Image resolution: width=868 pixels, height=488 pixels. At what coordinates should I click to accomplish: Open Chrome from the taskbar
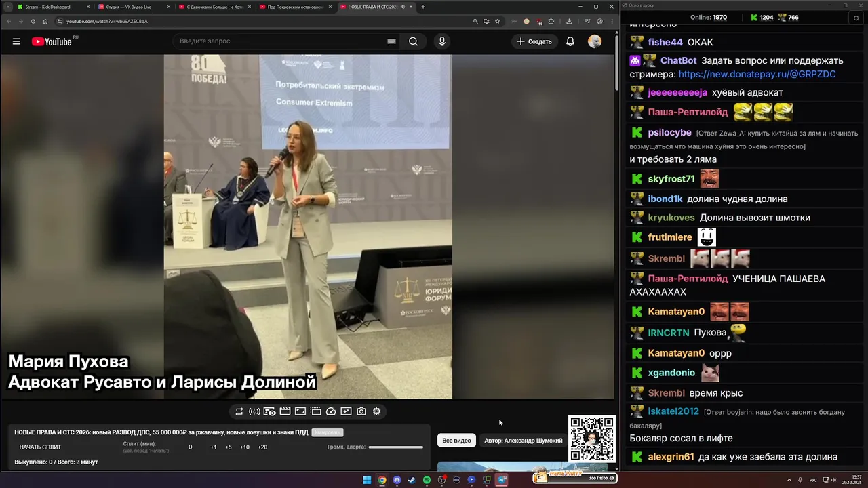[x=382, y=480]
